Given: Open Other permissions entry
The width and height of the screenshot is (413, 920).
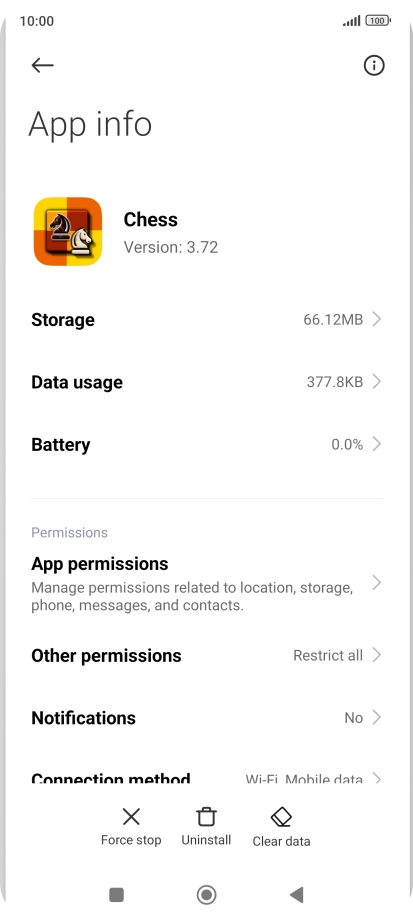Looking at the screenshot, I should pyautogui.click(x=206, y=655).
